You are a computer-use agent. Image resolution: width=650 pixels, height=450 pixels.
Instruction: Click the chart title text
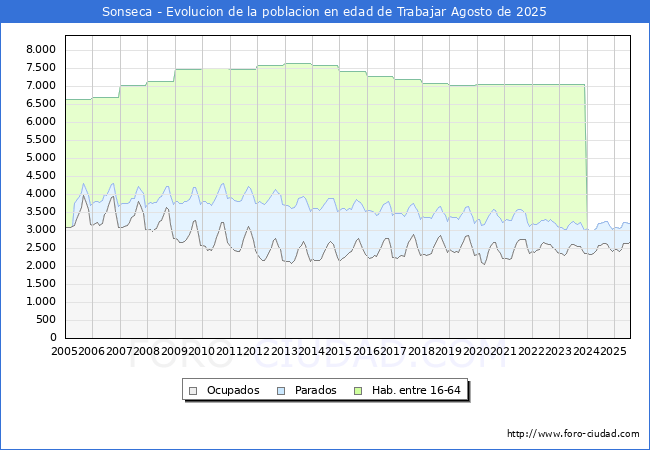[x=325, y=11]
